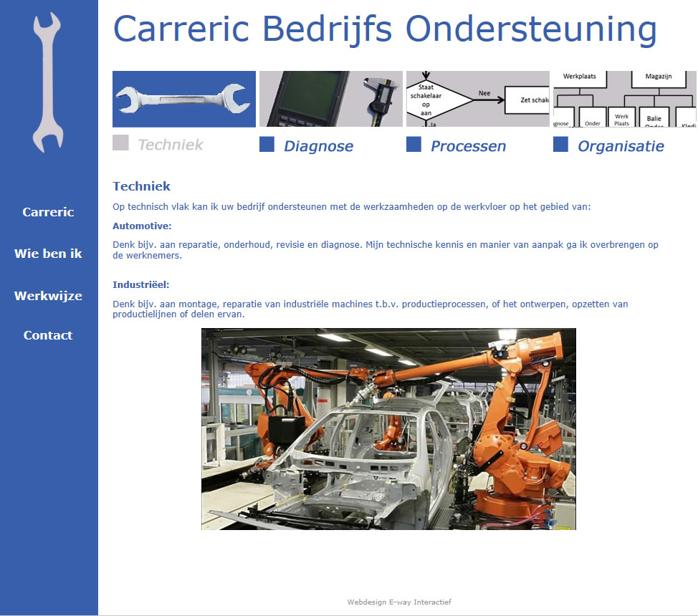
Task: Select the blue square next to Diagnose
Action: (x=267, y=145)
